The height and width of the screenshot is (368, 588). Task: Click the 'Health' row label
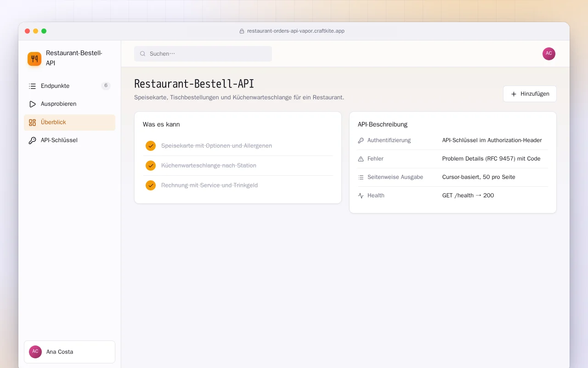[376, 195]
